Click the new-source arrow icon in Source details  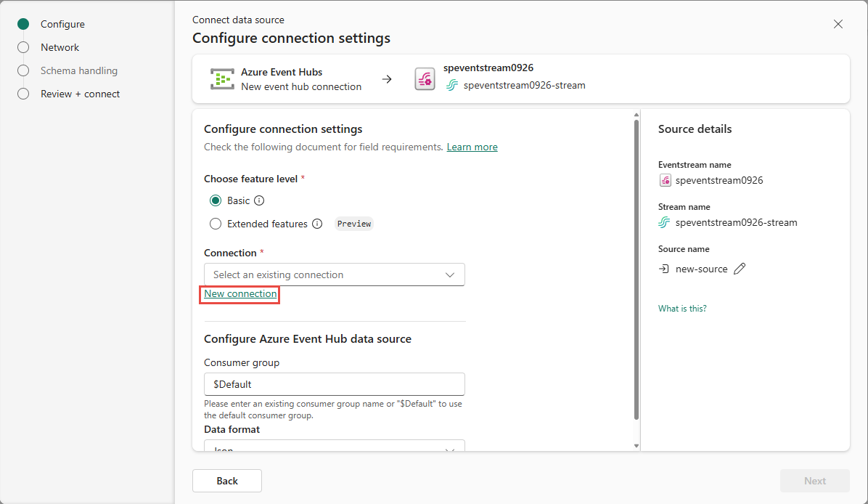[x=664, y=268]
